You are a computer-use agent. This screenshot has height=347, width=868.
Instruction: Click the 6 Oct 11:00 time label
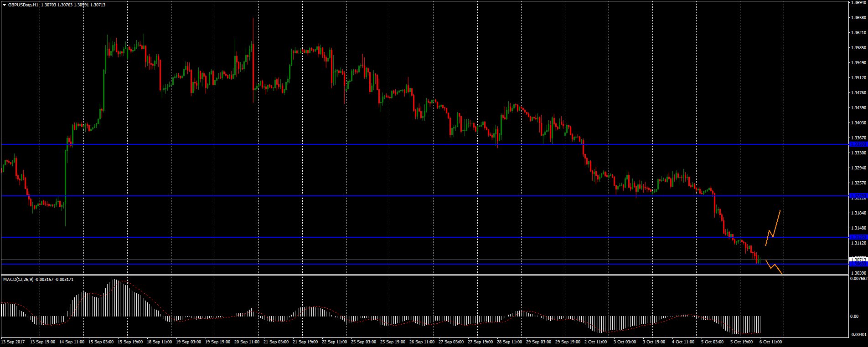pos(771,341)
